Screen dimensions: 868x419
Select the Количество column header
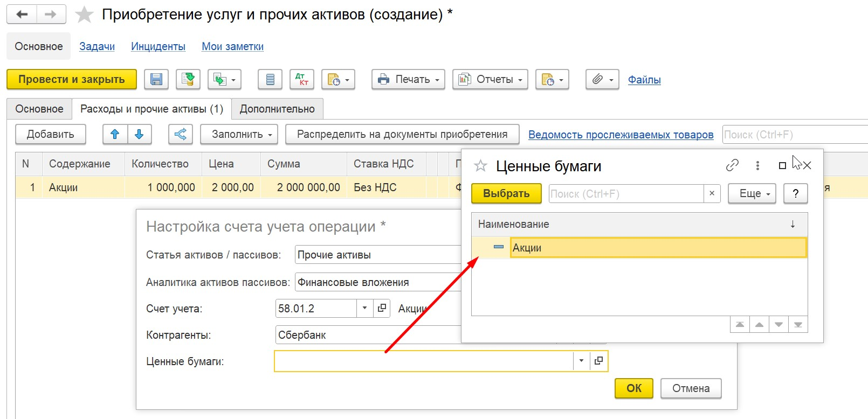(163, 164)
